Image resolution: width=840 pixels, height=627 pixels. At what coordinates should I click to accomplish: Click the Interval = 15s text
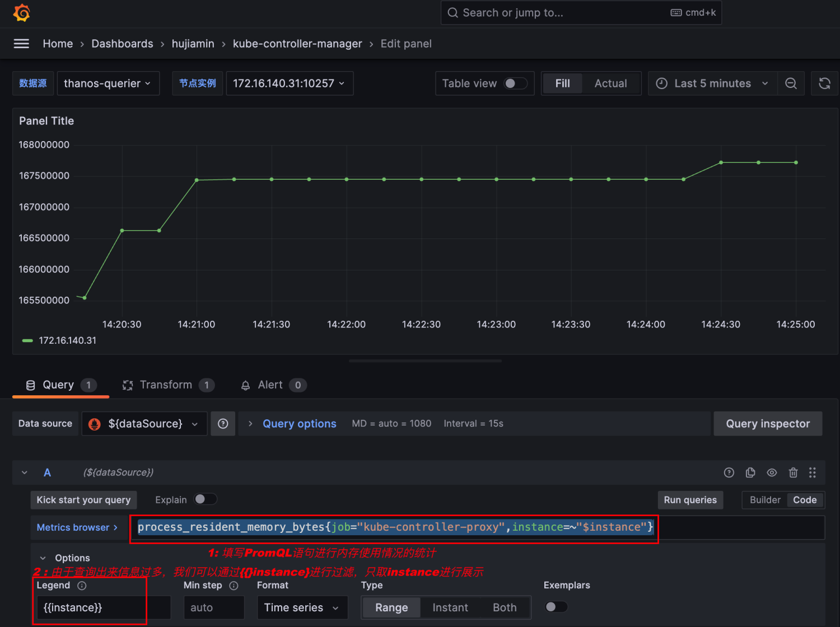tap(473, 424)
